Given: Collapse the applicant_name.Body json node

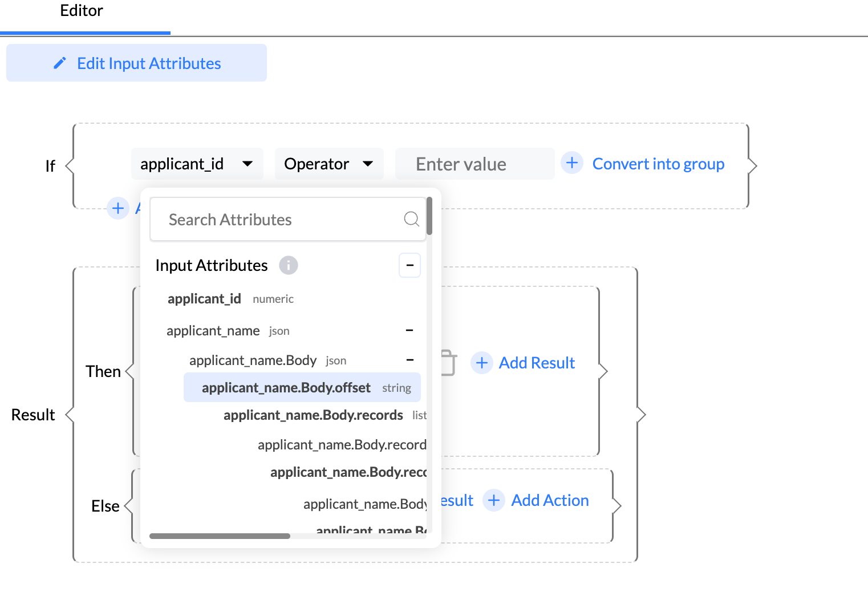Looking at the screenshot, I should click(x=409, y=360).
